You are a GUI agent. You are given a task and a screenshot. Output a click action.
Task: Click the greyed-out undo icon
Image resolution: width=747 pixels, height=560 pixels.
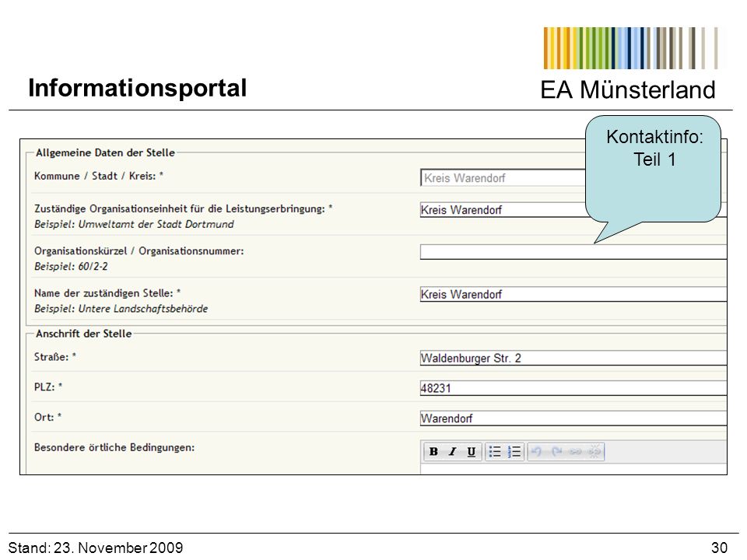(537, 451)
